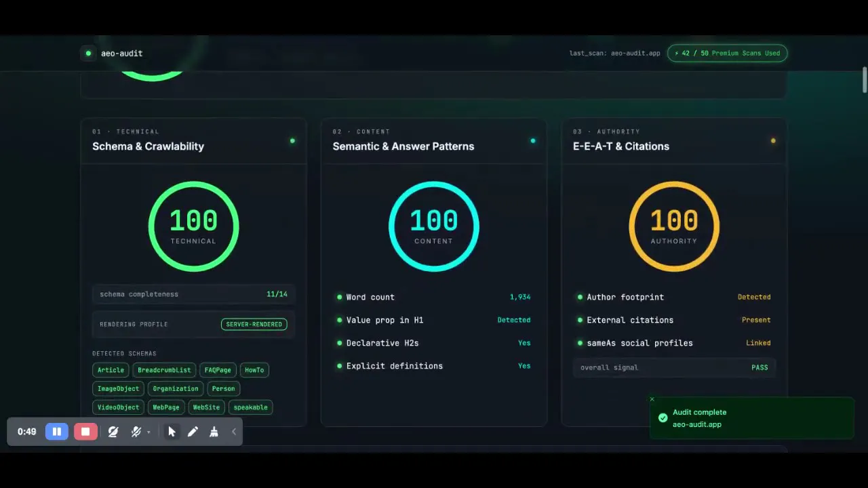Toggle the muted microphone icon
Image resolution: width=868 pixels, height=488 pixels.
[136, 432]
